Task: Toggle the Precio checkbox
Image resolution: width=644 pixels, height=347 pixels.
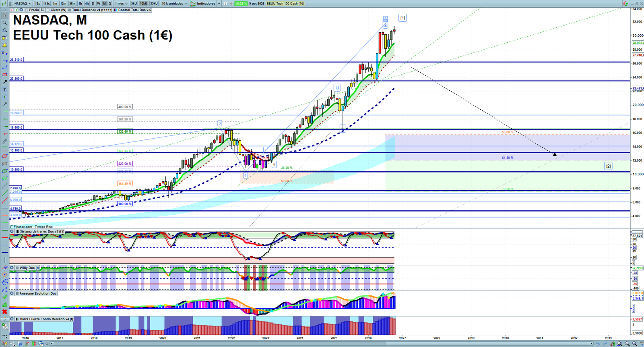Action: pyautogui.click(x=27, y=10)
